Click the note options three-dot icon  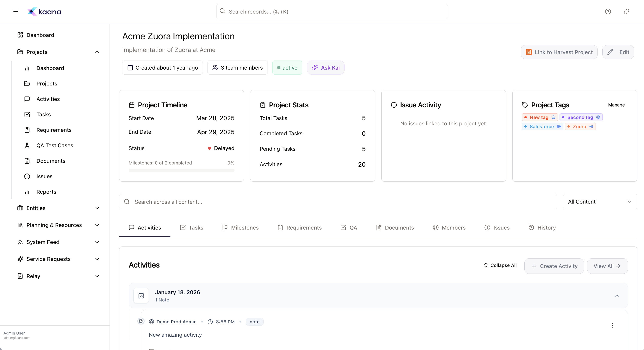coord(612,325)
